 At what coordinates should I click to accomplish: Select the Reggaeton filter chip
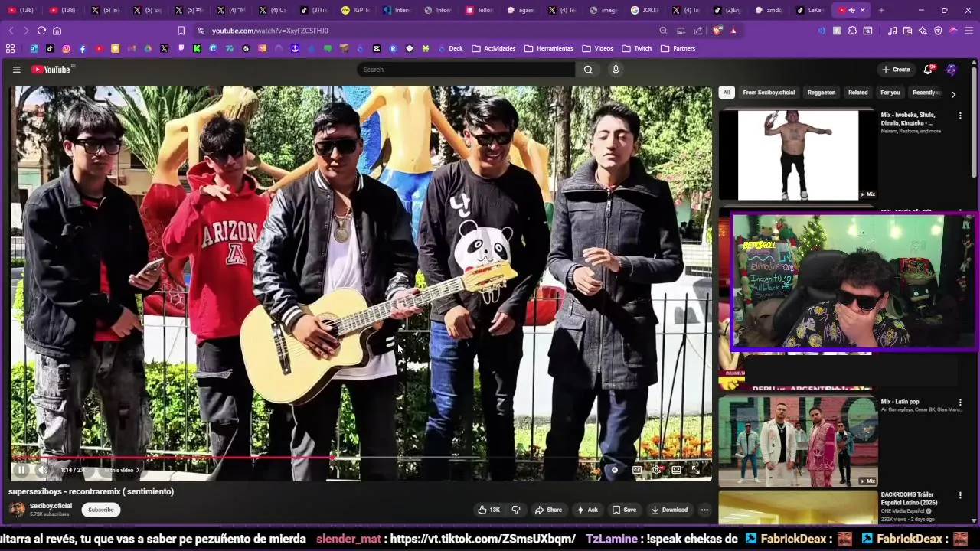coord(822,93)
